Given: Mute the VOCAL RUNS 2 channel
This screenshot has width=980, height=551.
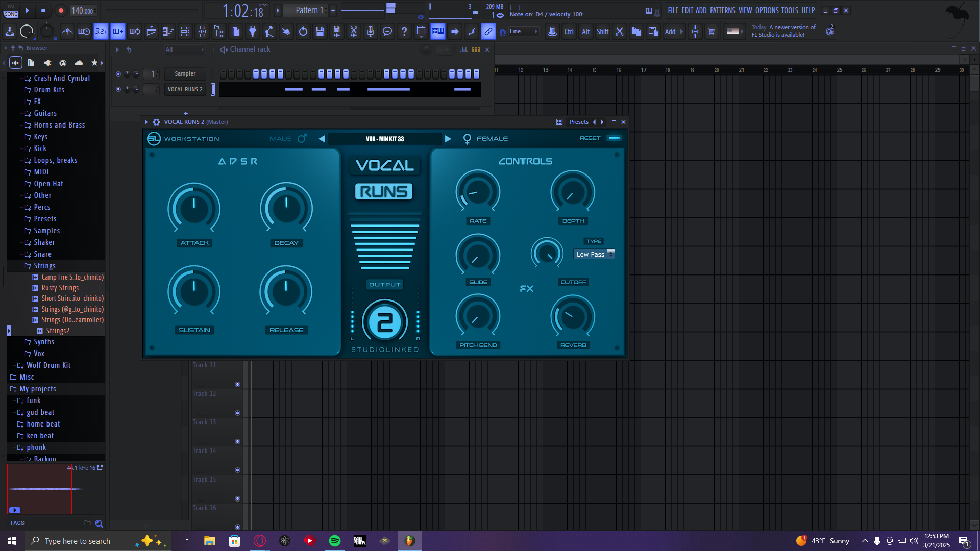Looking at the screenshot, I should [118, 89].
